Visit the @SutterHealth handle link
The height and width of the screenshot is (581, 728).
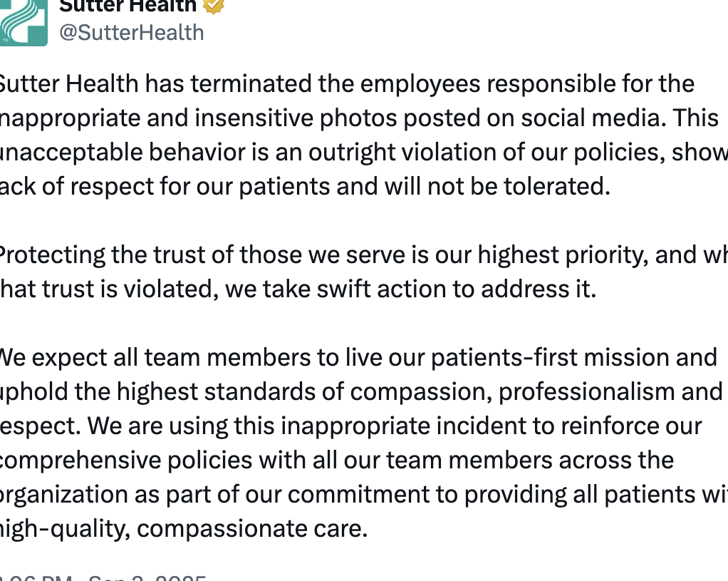pyautogui.click(x=131, y=33)
